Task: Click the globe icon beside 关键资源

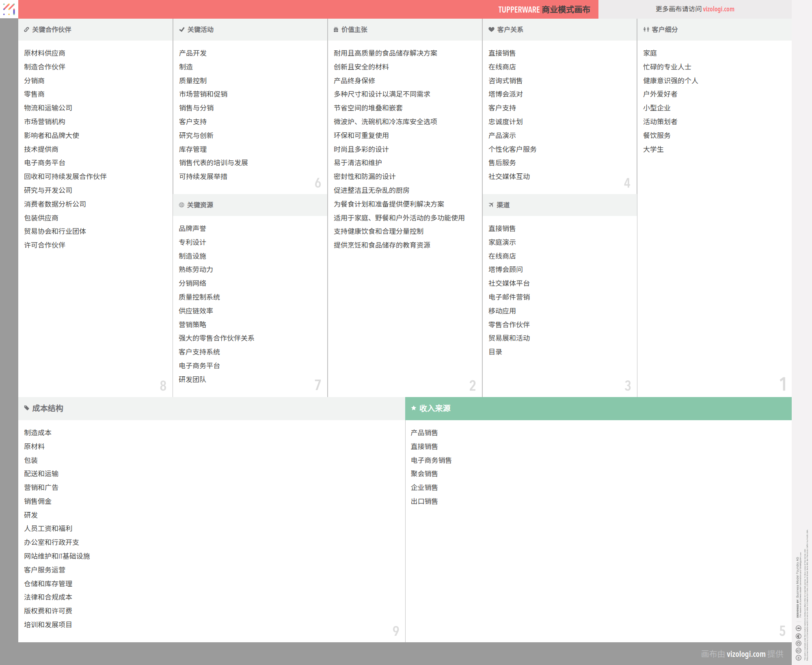Action: 181,205
